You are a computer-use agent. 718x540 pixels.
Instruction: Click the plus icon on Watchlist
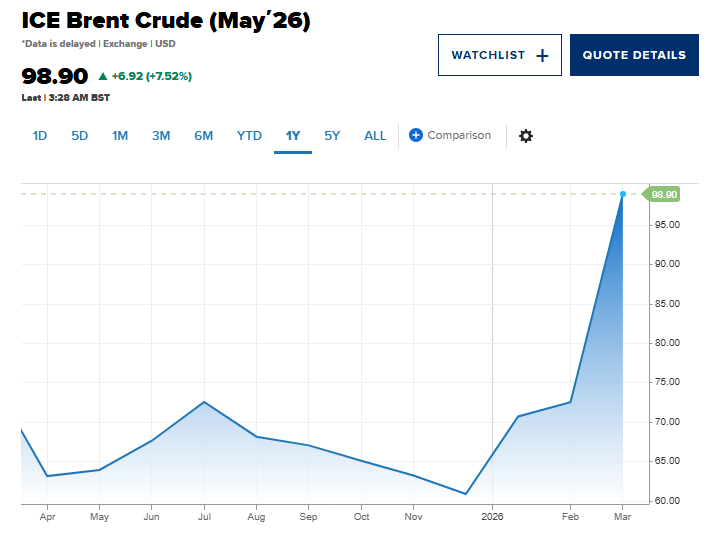tap(542, 55)
